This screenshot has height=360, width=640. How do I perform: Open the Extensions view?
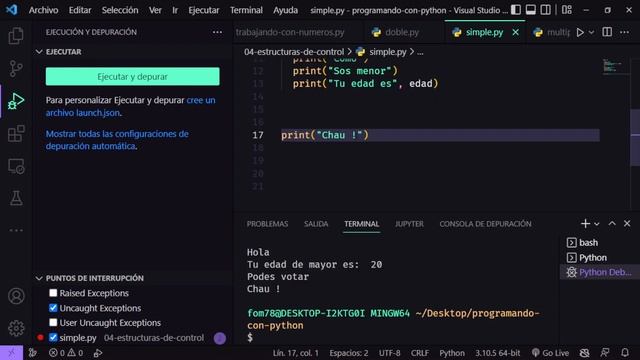point(16,133)
